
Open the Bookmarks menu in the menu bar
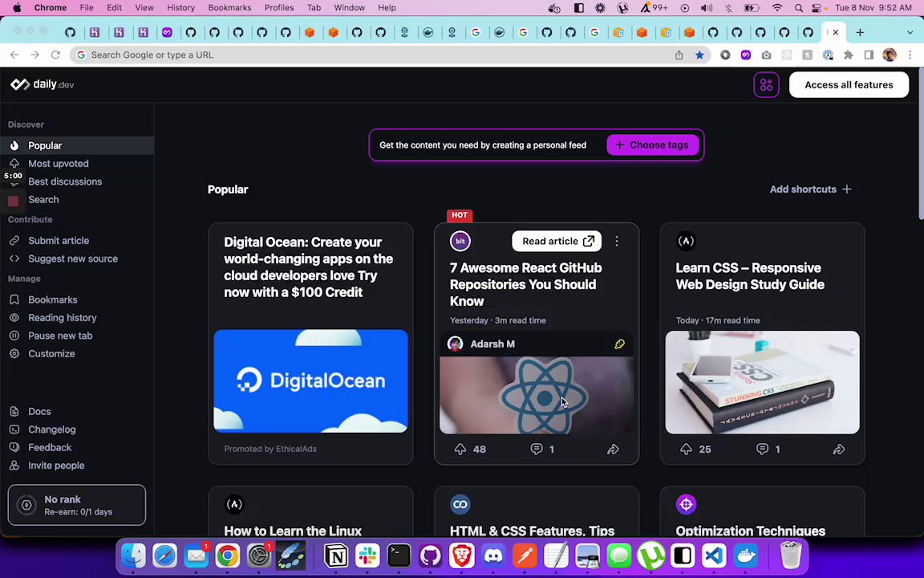point(230,8)
